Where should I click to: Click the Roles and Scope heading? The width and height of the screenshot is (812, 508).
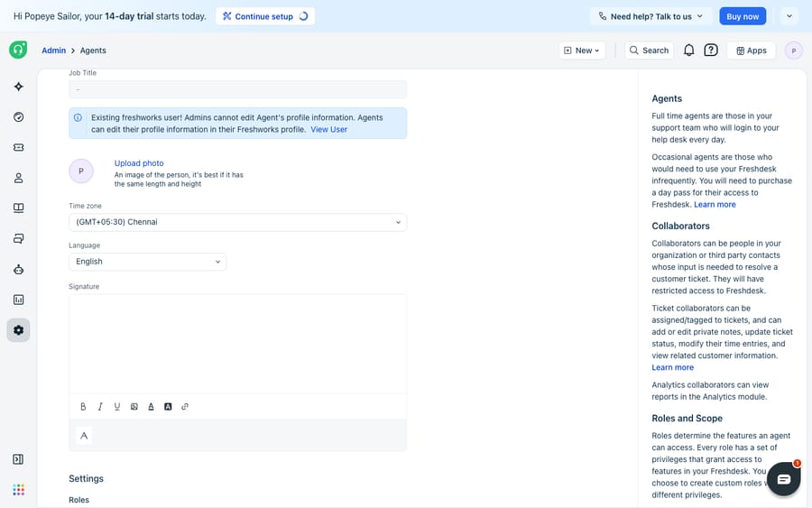click(x=687, y=419)
